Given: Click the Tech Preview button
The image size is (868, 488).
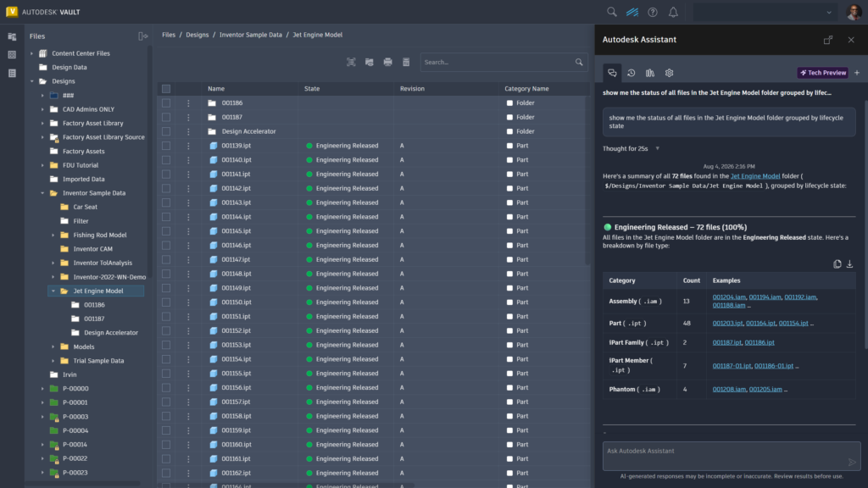Looking at the screenshot, I should (822, 73).
